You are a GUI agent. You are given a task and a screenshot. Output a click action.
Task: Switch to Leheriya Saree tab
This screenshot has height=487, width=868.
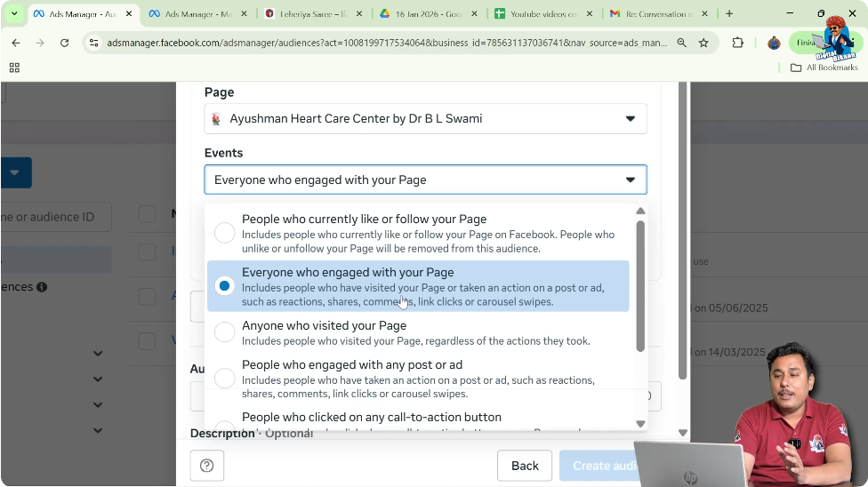click(313, 14)
